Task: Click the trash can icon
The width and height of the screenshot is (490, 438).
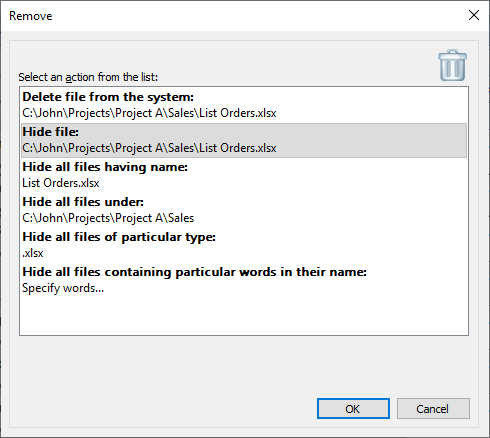Action: click(x=452, y=65)
